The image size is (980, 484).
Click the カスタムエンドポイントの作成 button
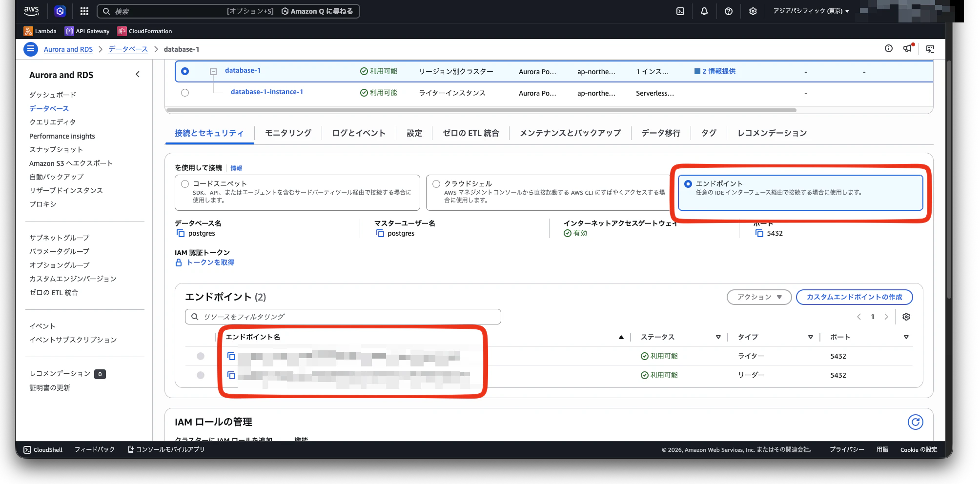854,297
